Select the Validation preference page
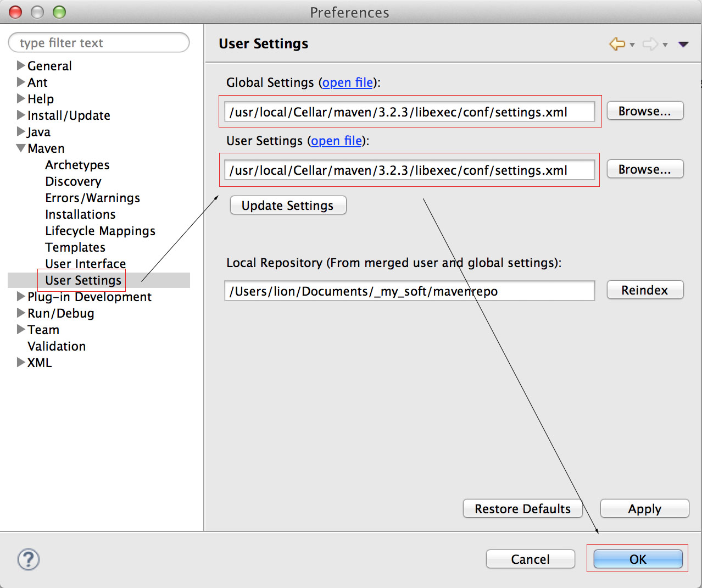The height and width of the screenshot is (588, 702). [57, 346]
